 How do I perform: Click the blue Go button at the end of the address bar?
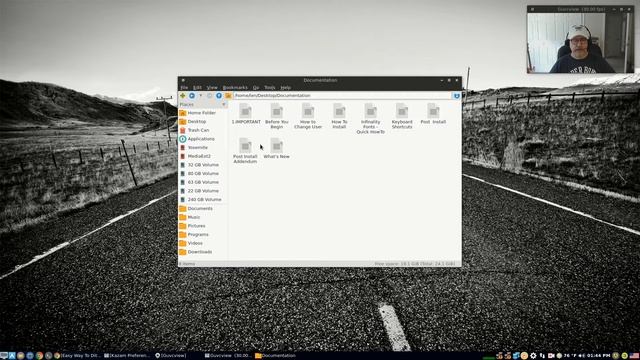tap(457, 96)
